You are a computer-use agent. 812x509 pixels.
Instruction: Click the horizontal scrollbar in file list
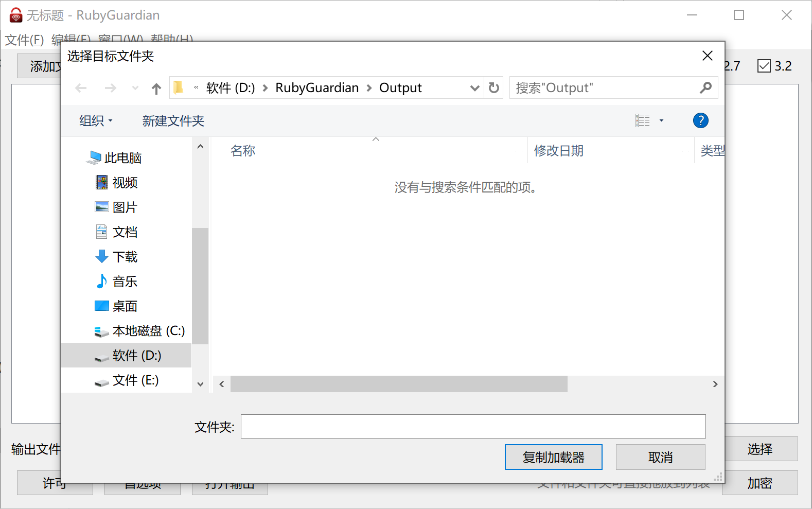point(398,384)
